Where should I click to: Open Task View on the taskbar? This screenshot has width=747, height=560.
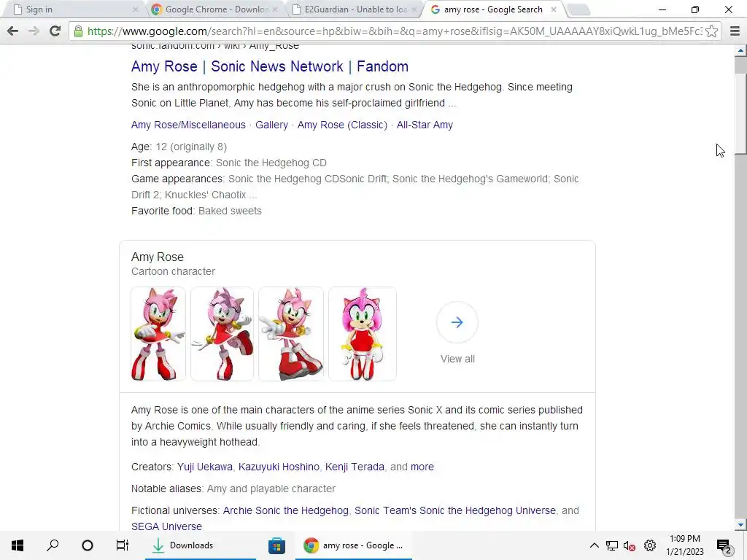click(123, 545)
